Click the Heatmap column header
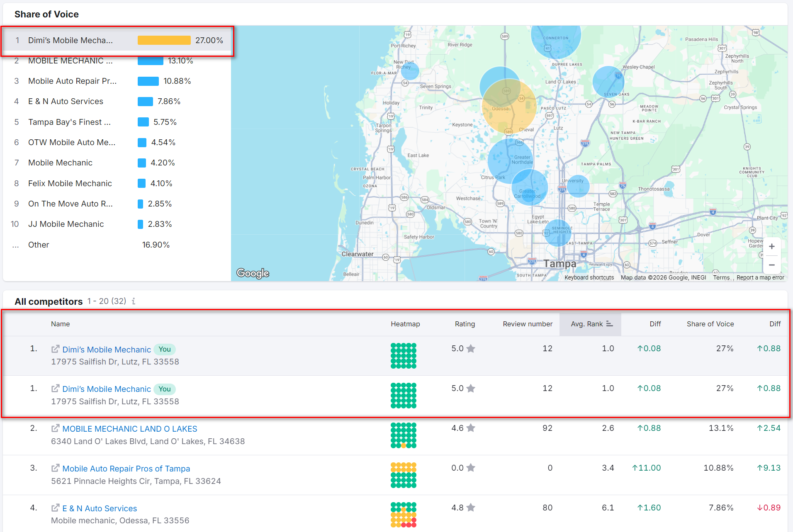793x532 pixels. 405,324
